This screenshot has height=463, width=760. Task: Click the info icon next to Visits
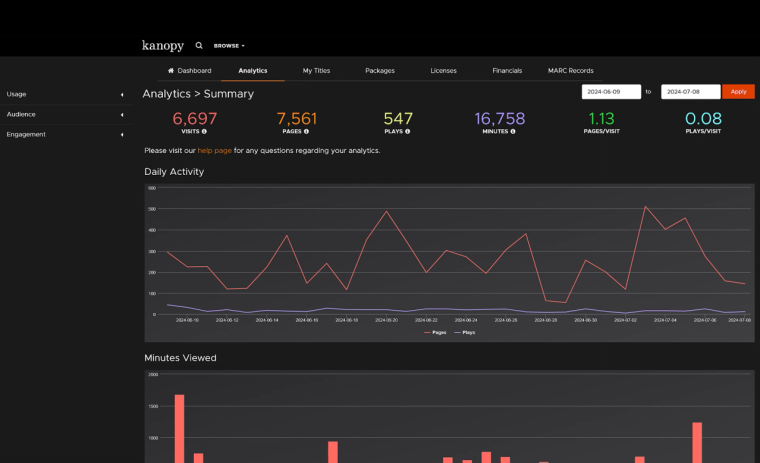pyautogui.click(x=204, y=131)
